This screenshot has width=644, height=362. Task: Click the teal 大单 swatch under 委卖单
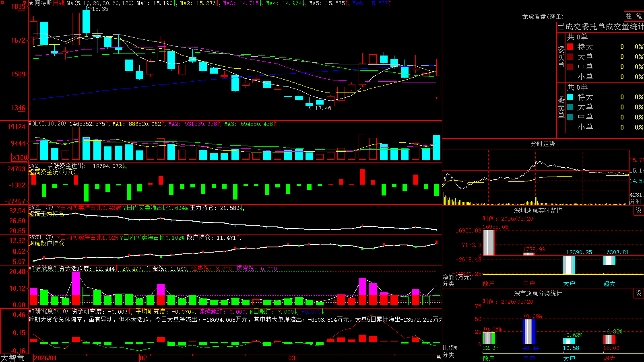pos(570,107)
